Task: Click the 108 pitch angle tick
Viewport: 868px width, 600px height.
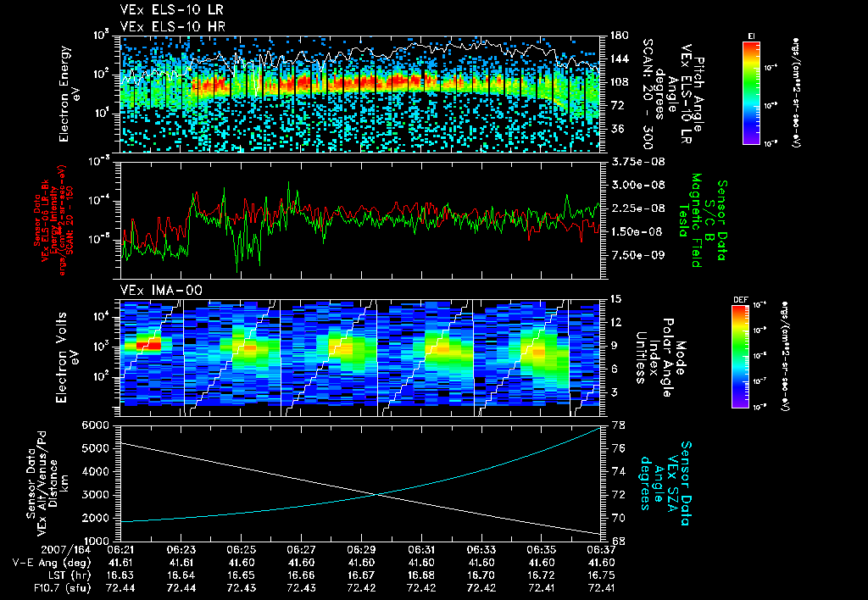Action: (619, 82)
